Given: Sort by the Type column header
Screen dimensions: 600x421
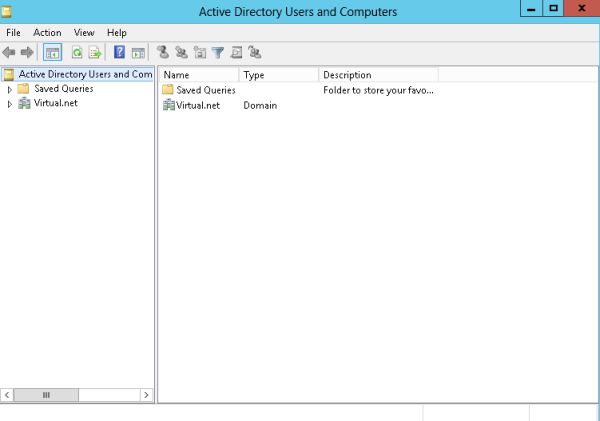Looking at the screenshot, I should 279,75.
